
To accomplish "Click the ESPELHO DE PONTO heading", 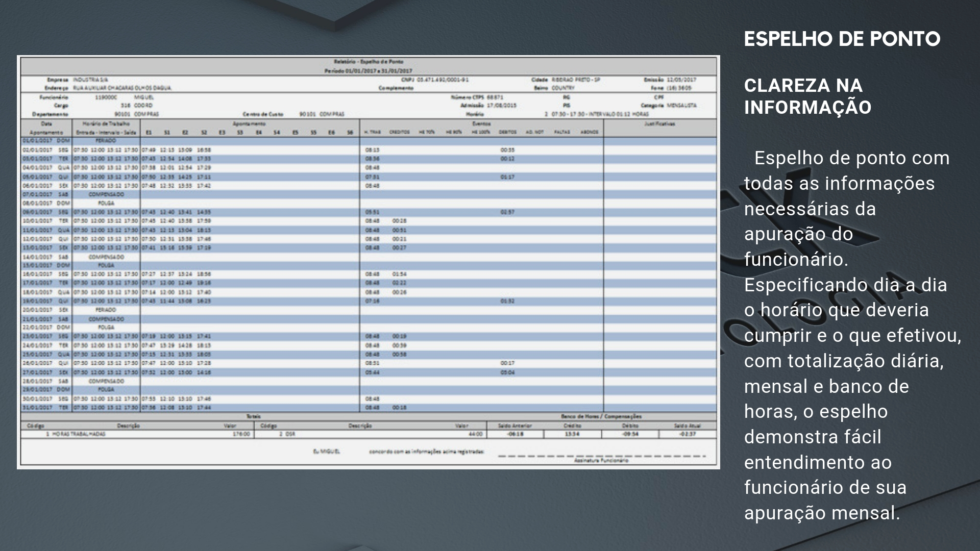I will tap(842, 39).
